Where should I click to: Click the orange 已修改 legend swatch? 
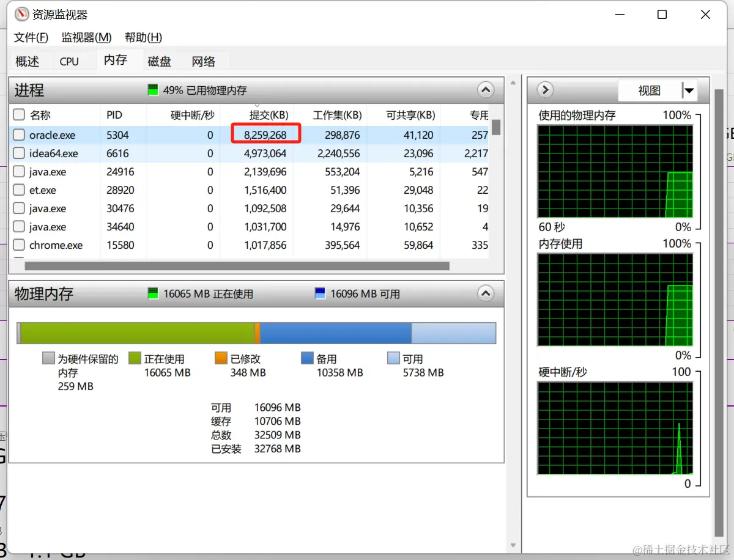pyautogui.click(x=221, y=358)
